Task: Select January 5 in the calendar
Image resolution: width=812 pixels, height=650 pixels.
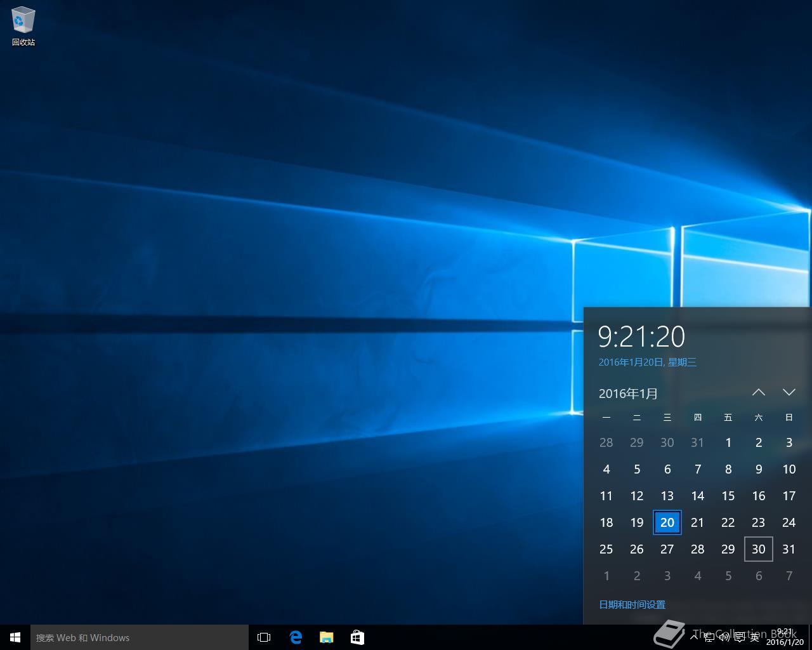Action: pyautogui.click(x=637, y=469)
